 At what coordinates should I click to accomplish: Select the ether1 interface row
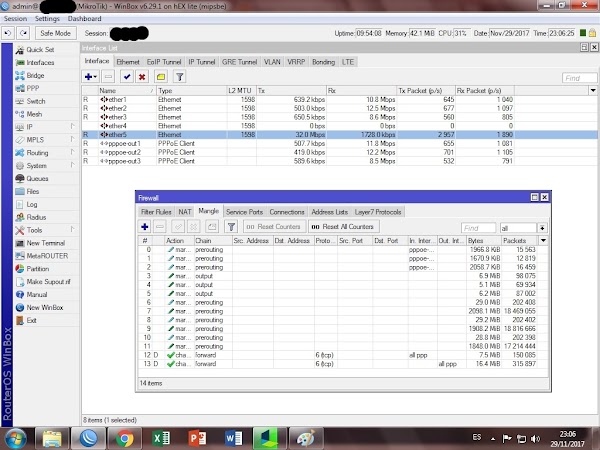tap(298, 99)
